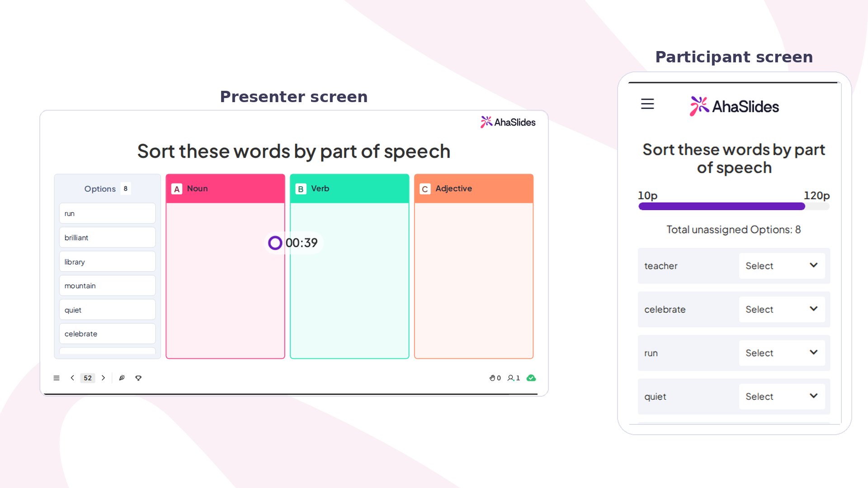The image size is (868, 488).
Task: Select the Verb category header
Action: click(x=349, y=188)
